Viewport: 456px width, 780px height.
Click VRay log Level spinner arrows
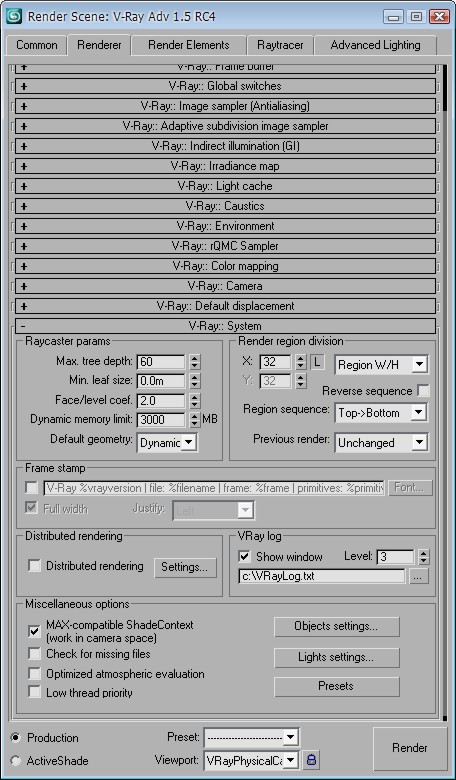(x=423, y=557)
